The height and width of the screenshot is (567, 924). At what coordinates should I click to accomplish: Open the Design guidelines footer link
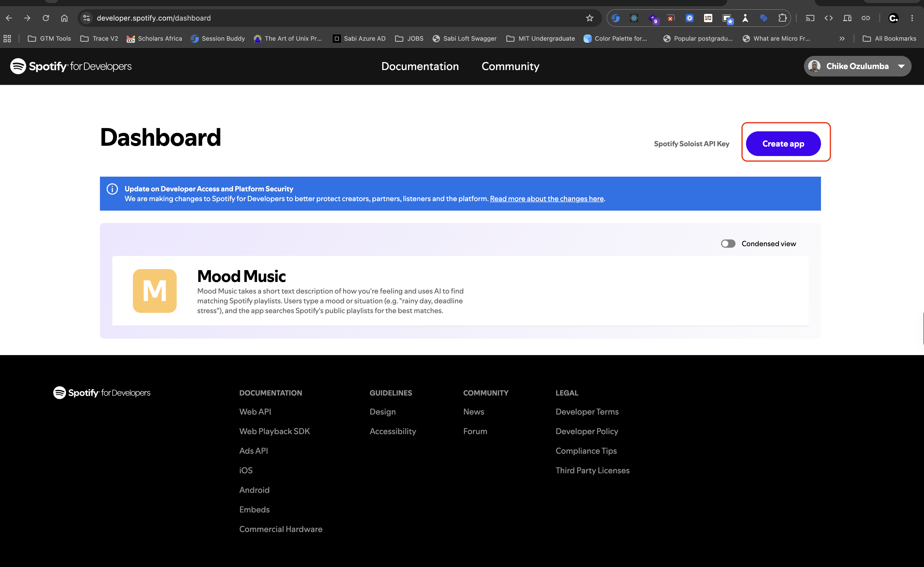coord(382,412)
